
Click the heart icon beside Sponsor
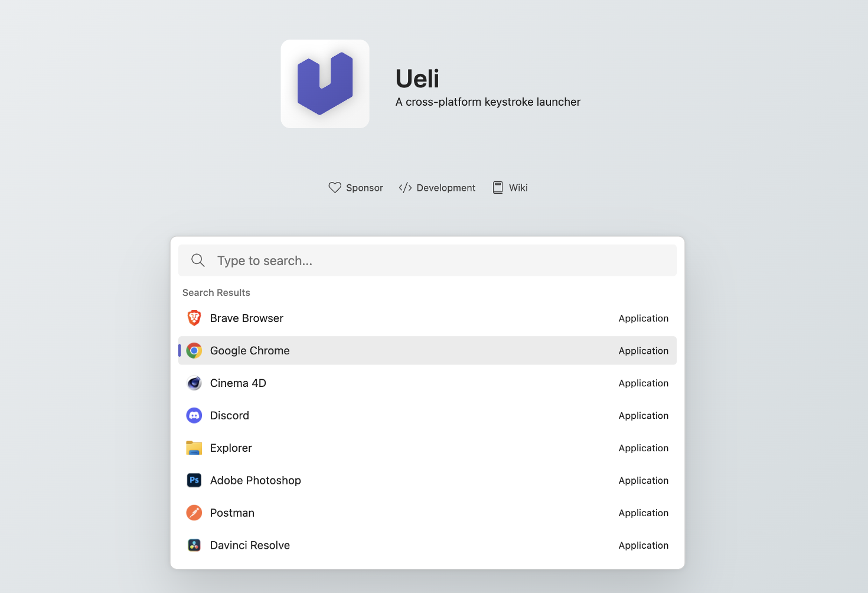pos(335,187)
